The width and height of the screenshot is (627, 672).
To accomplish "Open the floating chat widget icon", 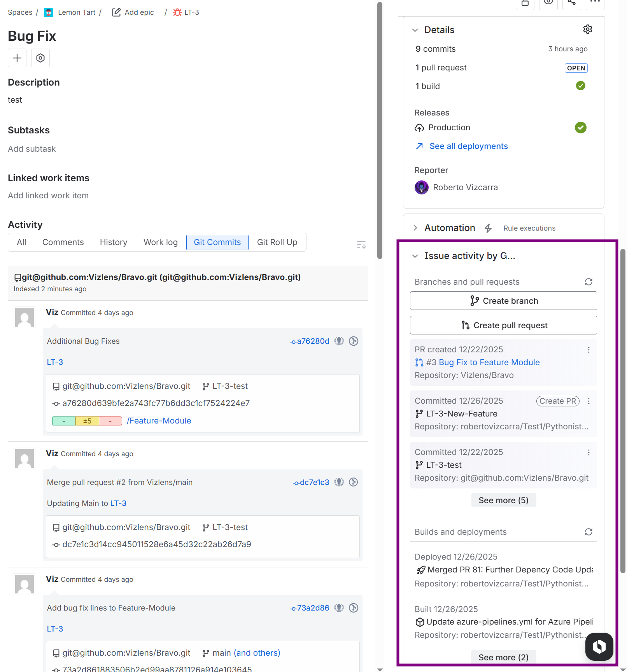I will (x=599, y=647).
